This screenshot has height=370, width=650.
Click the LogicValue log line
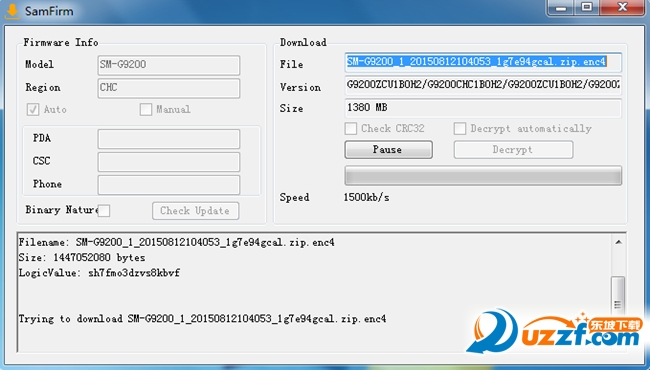(99, 273)
